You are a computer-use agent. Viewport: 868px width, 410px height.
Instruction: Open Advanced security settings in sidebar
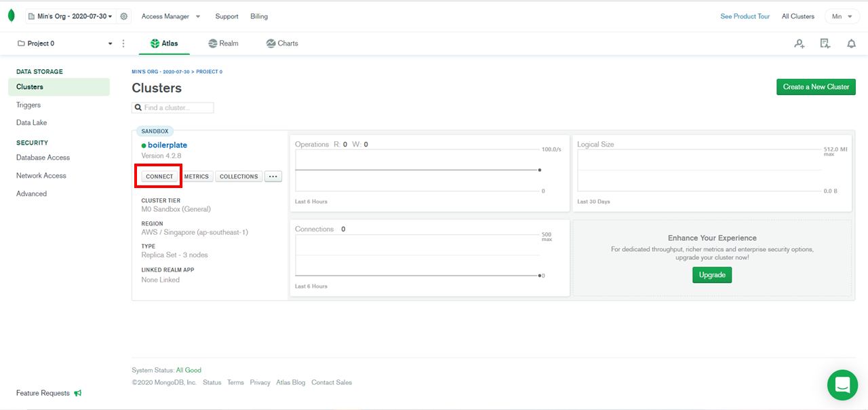pos(32,194)
